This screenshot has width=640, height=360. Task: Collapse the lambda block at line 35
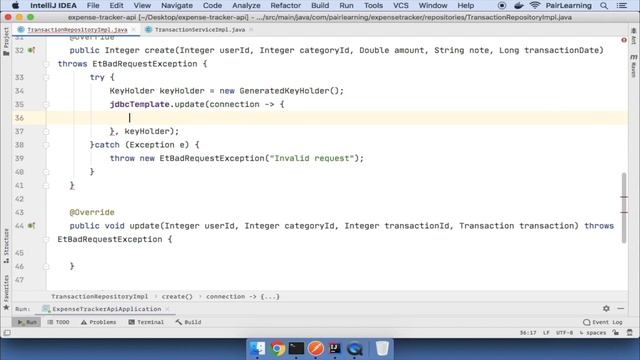[46, 104]
